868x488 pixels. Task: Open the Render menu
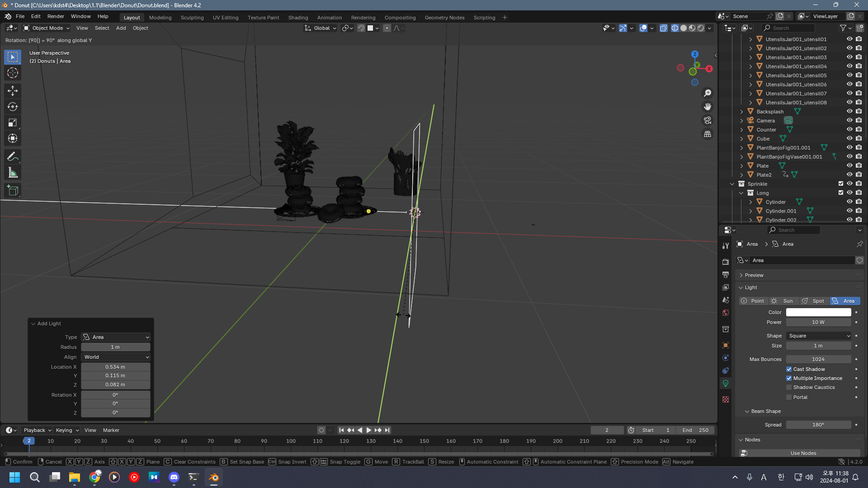(56, 16)
